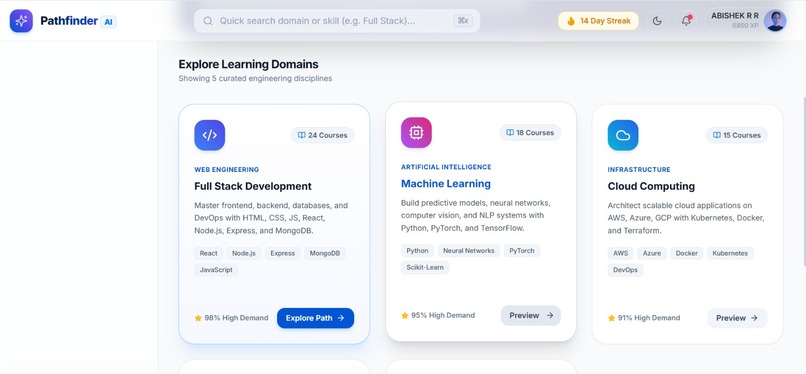Viewport: 806px width, 374px height.
Task: Focus the quick search domain input
Action: point(337,21)
